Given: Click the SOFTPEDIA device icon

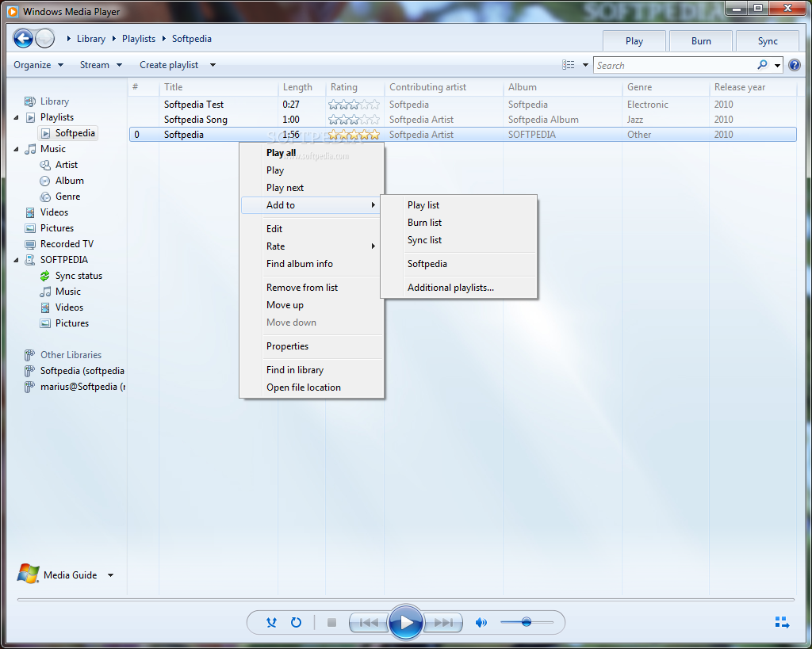Looking at the screenshot, I should (x=31, y=260).
